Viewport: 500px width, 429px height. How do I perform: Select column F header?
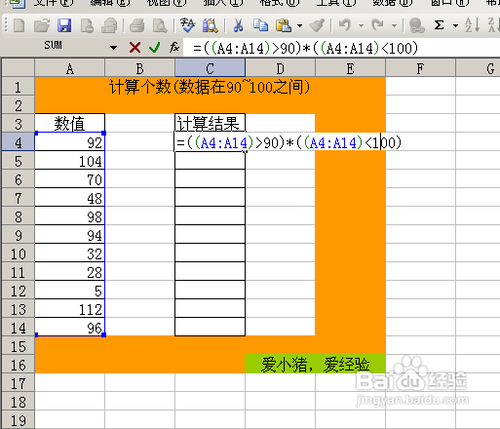[x=420, y=69]
